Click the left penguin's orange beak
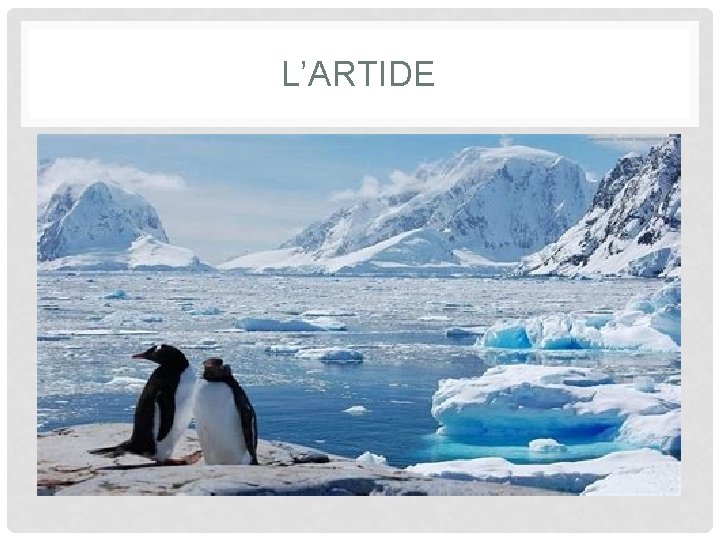The image size is (720, 540). (140, 355)
